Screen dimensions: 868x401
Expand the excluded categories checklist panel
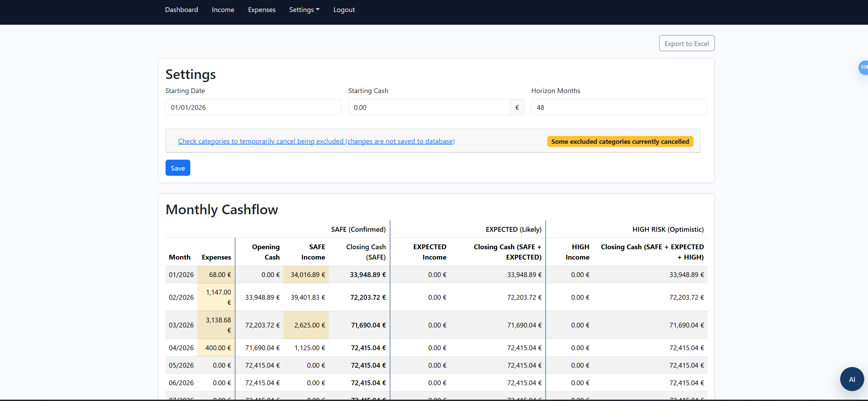[316, 141]
